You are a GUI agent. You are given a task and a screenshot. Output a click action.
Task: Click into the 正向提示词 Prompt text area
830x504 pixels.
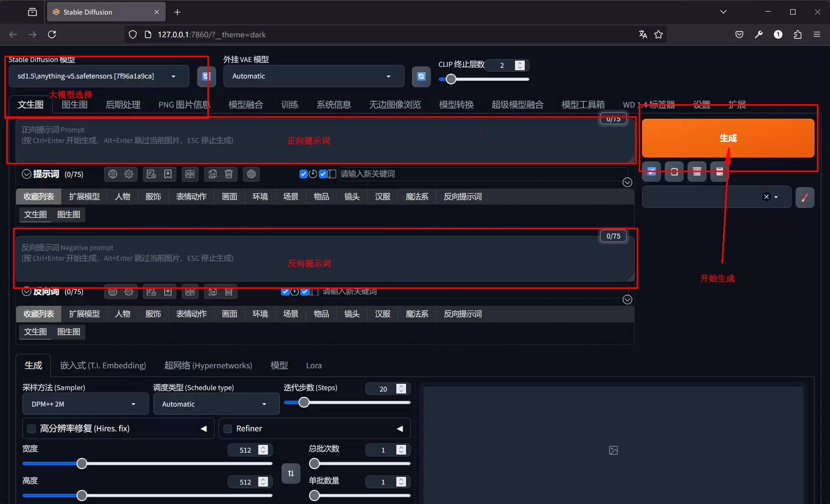[325, 141]
